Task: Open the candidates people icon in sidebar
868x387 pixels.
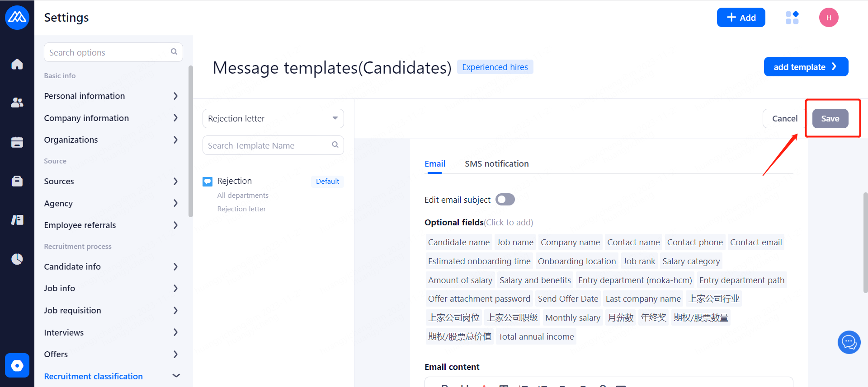Action: pyautogui.click(x=17, y=103)
